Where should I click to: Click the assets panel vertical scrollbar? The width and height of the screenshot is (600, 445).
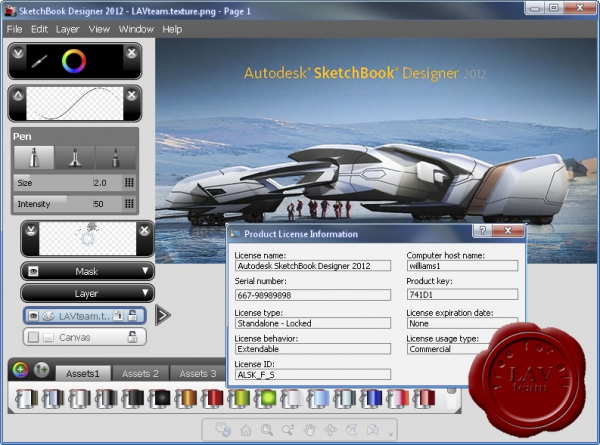pyautogui.click(x=452, y=399)
